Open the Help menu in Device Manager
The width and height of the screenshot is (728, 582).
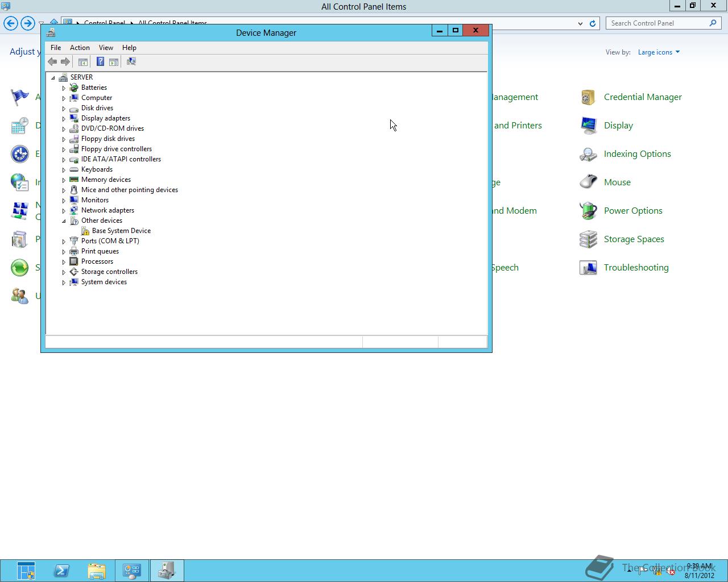(x=129, y=48)
